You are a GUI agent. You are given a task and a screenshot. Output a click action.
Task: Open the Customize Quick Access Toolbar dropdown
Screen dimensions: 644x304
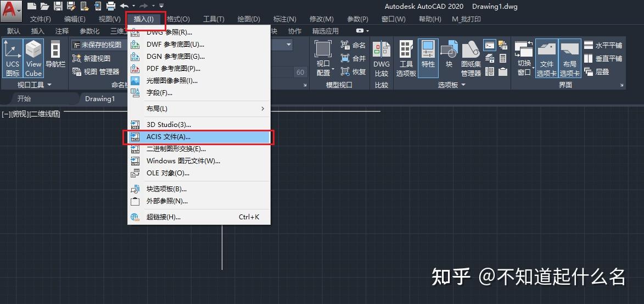coord(161,5)
